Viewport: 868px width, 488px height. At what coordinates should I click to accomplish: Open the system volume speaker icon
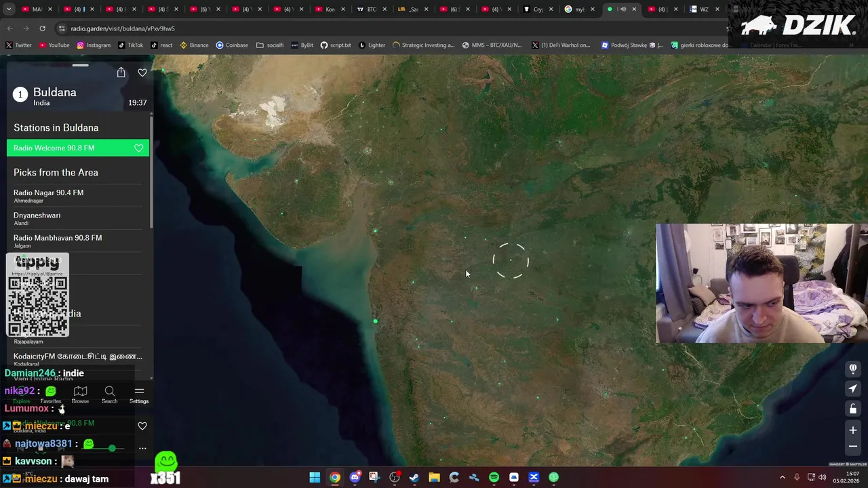(823, 477)
